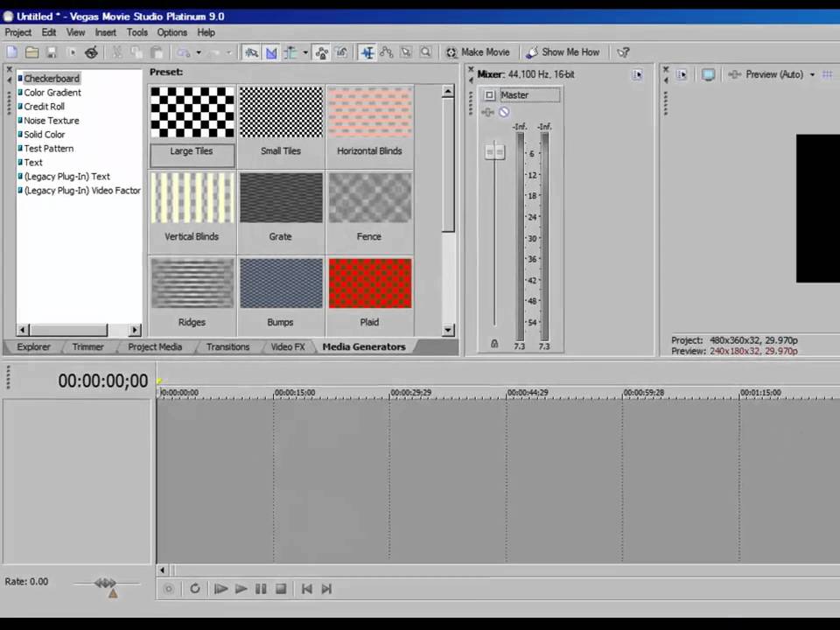840x630 pixels.
Task: Open the Tools menu
Action: click(137, 32)
